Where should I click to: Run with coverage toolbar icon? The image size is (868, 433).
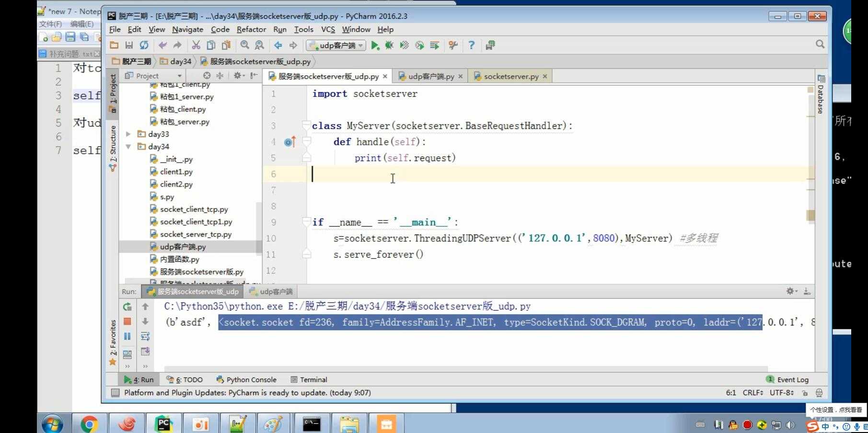[x=404, y=45]
